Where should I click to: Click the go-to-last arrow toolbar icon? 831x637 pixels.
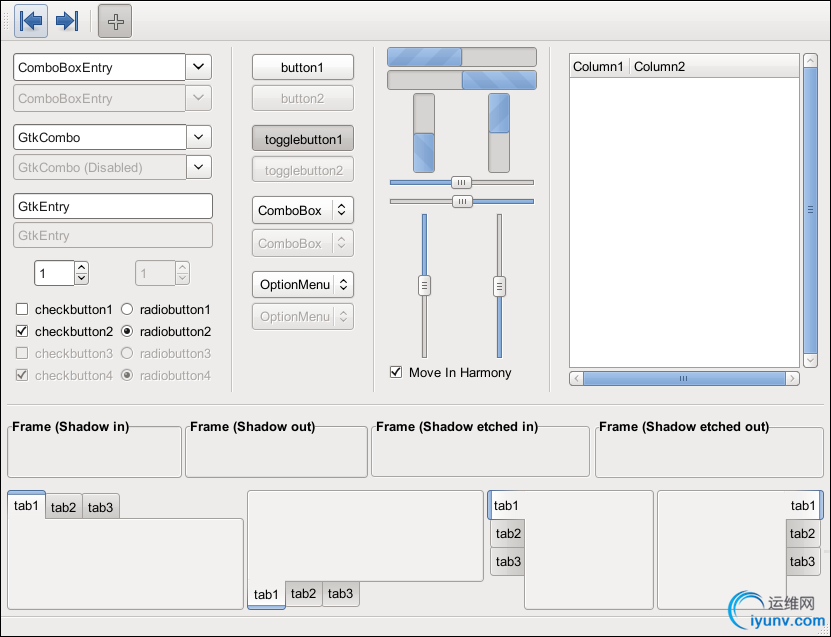tap(67, 21)
